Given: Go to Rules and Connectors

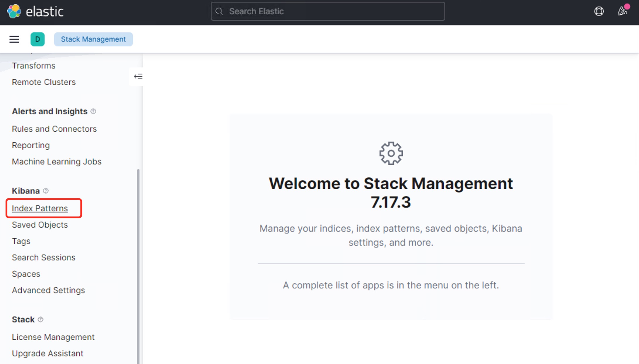Looking at the screenshot, I should point(54,129).
